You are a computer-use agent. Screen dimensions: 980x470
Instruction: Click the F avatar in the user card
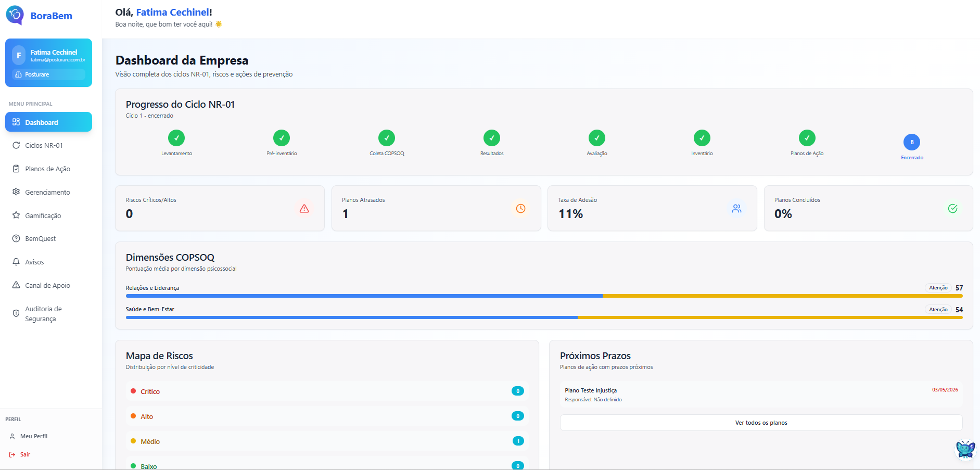pos(19,55)
